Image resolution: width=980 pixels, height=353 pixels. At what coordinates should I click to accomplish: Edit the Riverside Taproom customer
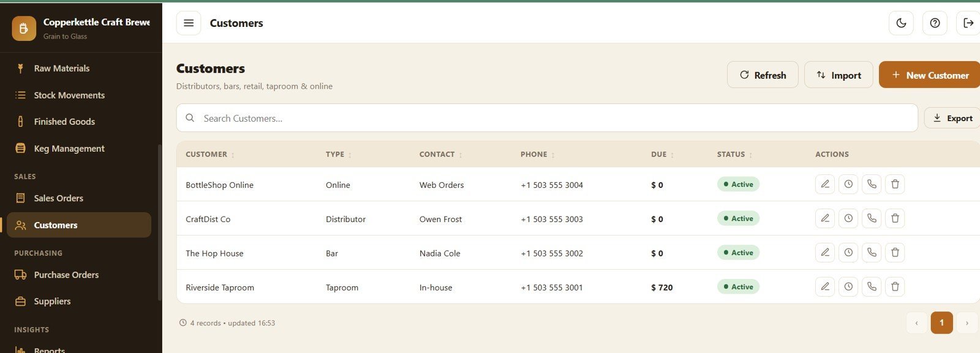tap(825, 287)
